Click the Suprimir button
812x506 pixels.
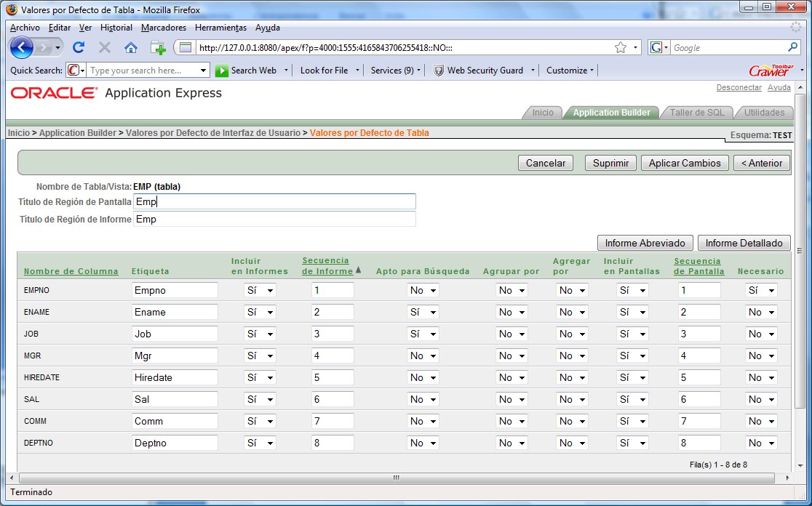tap(610, 163)
